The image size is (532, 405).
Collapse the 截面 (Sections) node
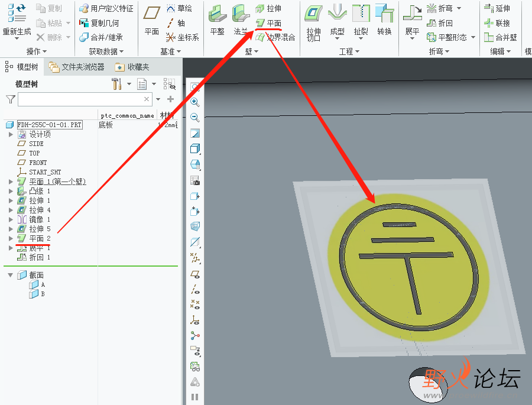11,275
